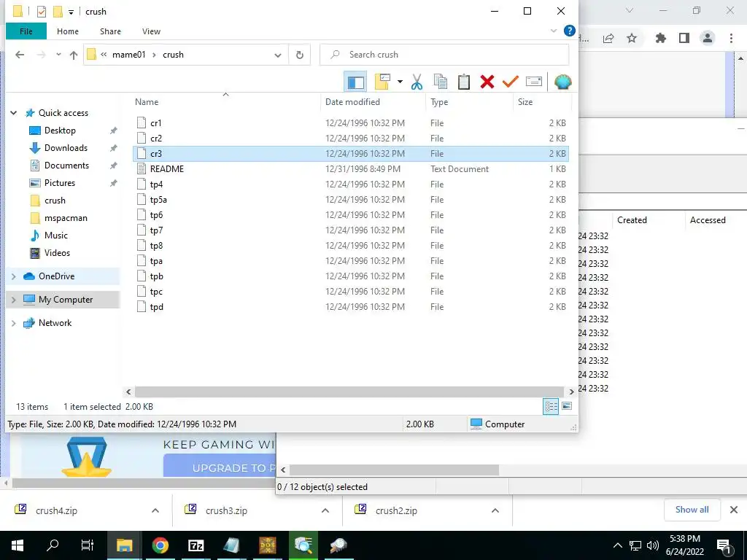
Task: Click Show all downloads in Chrome
Action: pyautogui.click(x=692, y=510)
